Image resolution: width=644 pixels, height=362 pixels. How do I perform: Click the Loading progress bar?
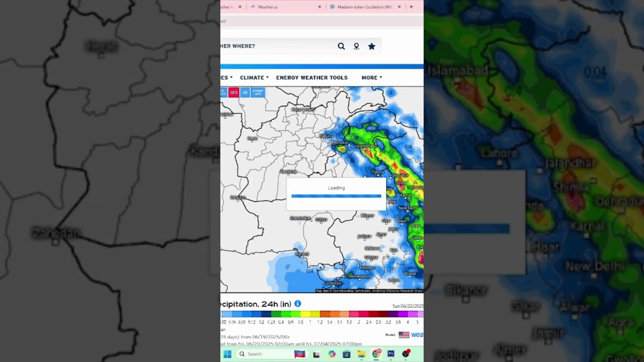(x=336, y=196)
